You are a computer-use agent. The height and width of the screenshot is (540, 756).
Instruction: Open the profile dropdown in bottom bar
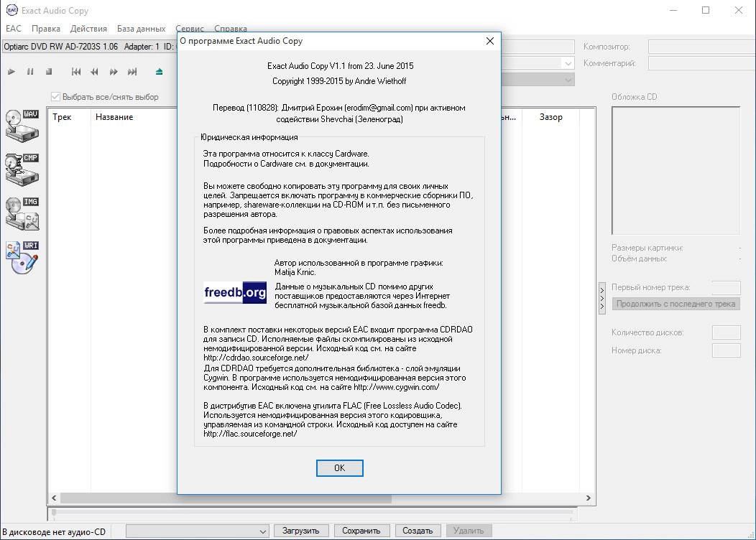pos(197,531)
